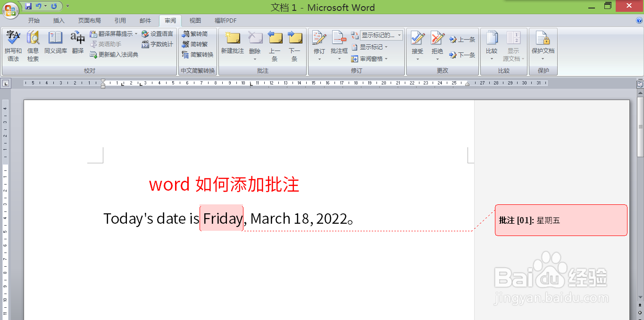Toggle 修订 track changes
Viewport: 644px width, 320px height.
pyautogui.click(x=319, y=42)
